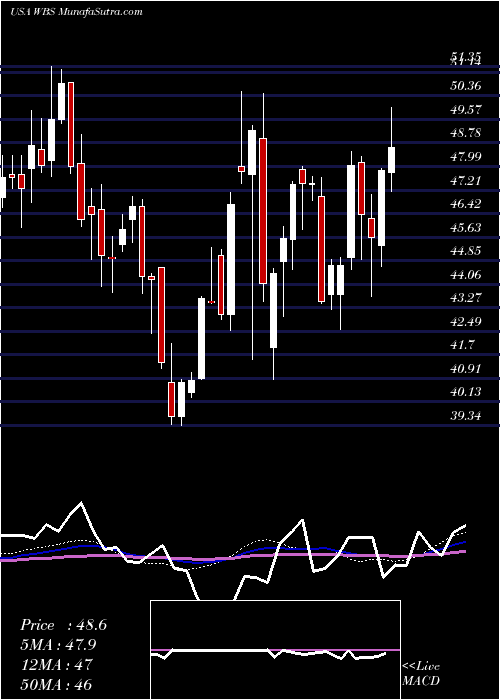The image size is (500, 700).
Task: Click the 40.13 price axis label
Action: pyautogui.click(x=466, y=392)
